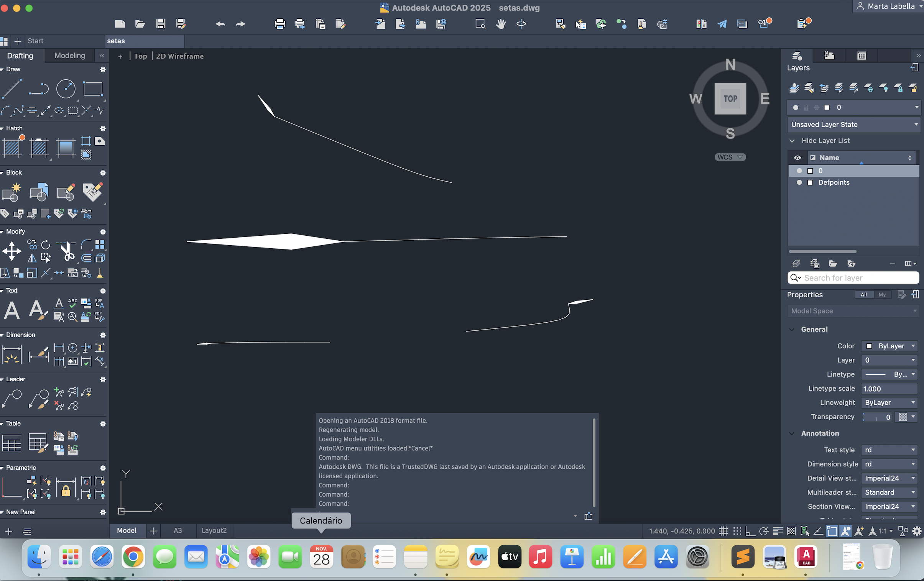This screenshot has width=924, height=581.
Task: Click the Pan hand icon
Action: (x=500, y=24)
